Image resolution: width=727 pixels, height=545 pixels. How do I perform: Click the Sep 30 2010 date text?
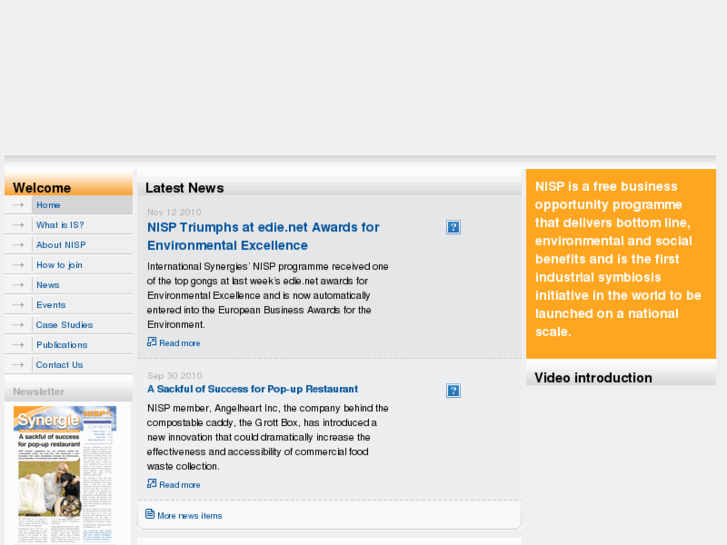[174, 376]
